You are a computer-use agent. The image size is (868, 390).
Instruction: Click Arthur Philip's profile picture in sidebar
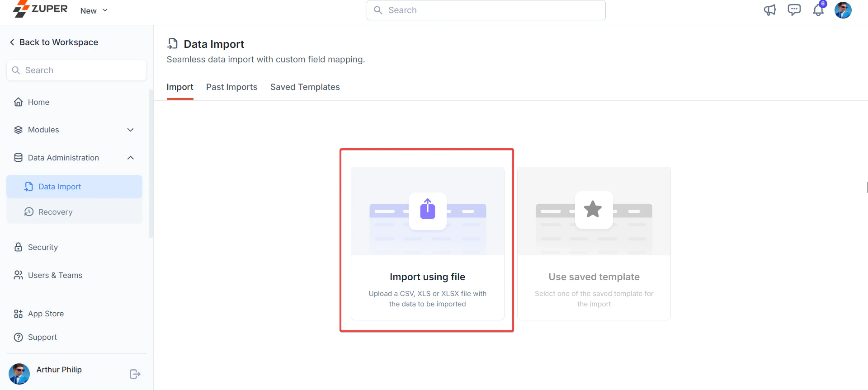point(19,374)
